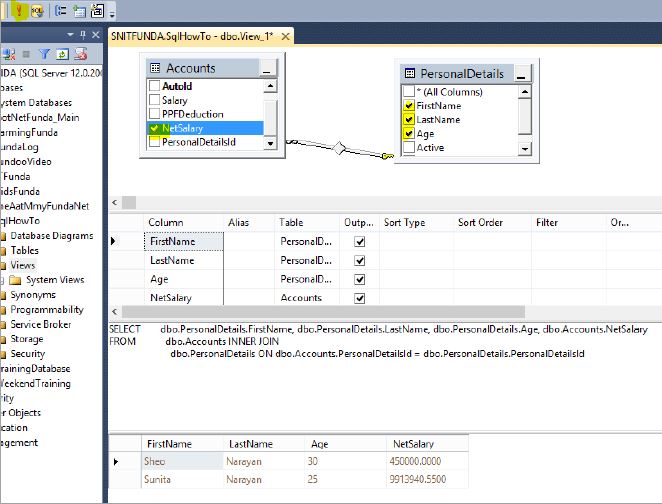Click the Stop icon in Object Explorer

pos(26,54)
